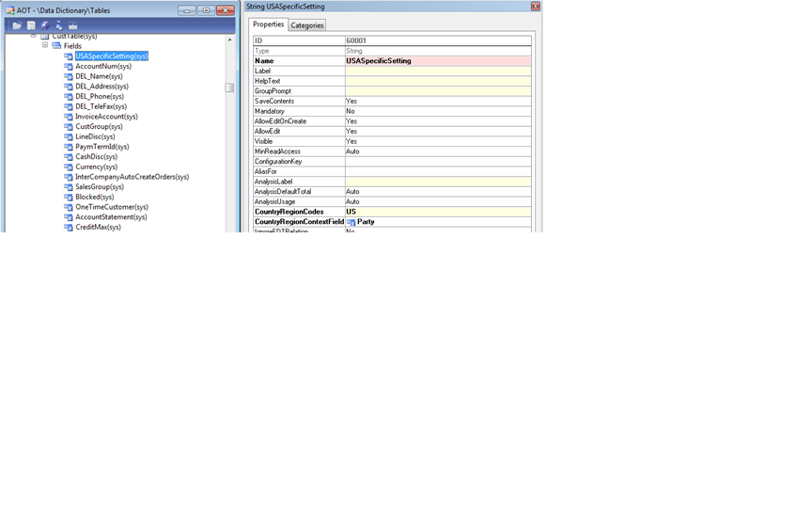Switch to the Properties tab

(x=268, y=24)
